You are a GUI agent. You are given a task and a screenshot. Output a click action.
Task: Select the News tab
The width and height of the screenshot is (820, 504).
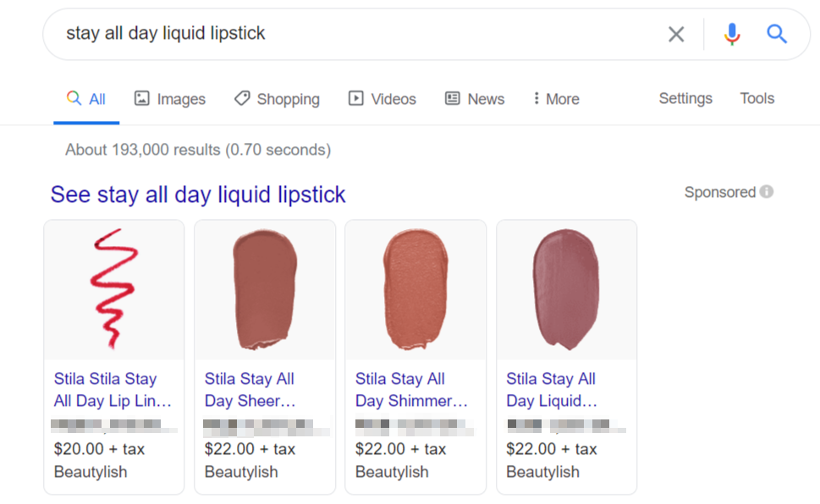click(x=475, y=99)
